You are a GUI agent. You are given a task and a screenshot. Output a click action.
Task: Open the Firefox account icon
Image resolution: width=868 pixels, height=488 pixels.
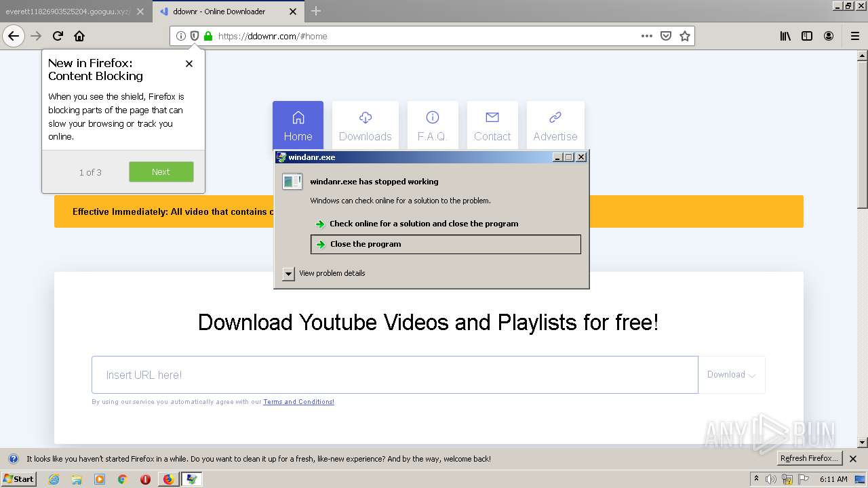coord(829,36)
